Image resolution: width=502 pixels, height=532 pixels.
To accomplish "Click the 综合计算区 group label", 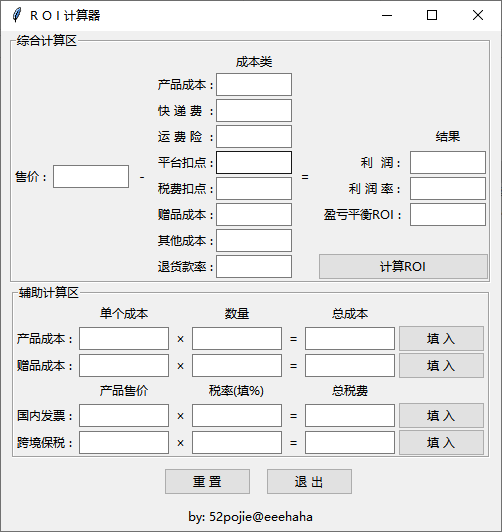I will pyautogui.click(x=47, y=41).
